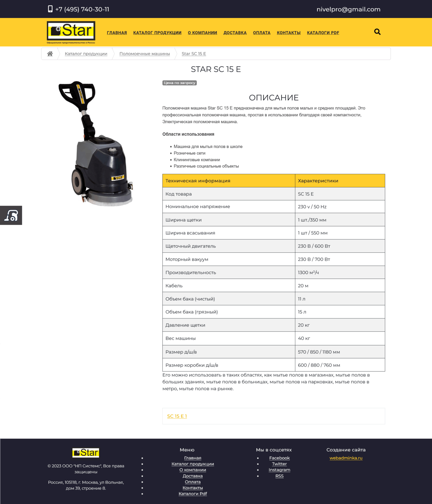Open the Twitter social link
Screen dimensions: 432x504
click(280, 464)
